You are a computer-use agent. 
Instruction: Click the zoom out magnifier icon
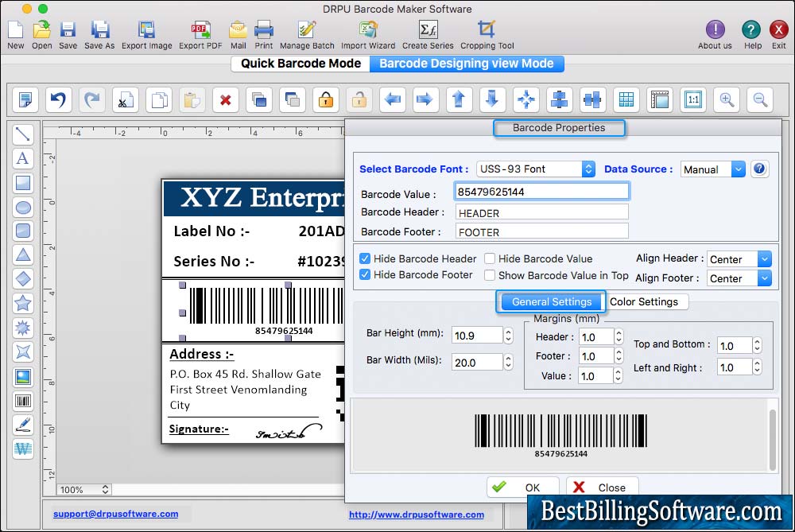[x=760, y=99]
